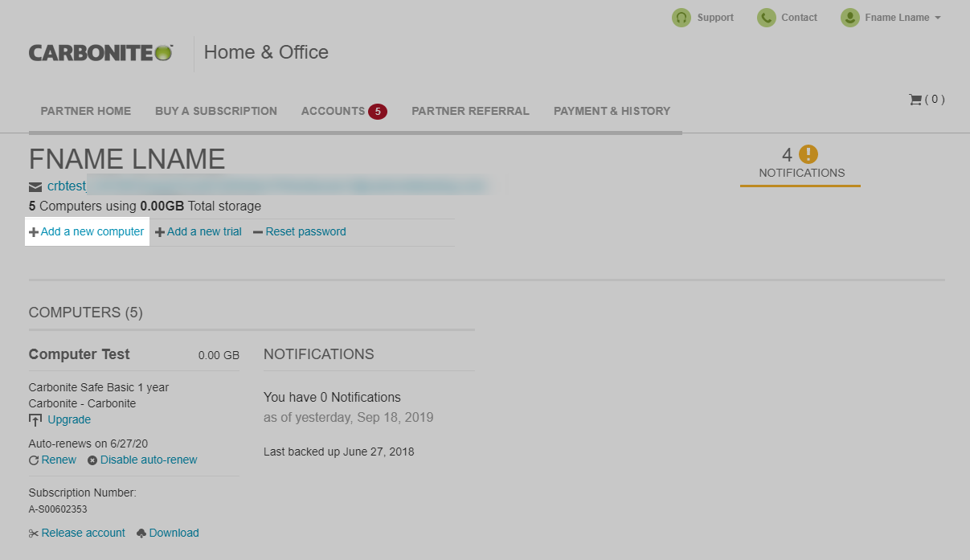970x560 pixels.
Task: Click the Support headset icon
Action: (x=681, y=17)
